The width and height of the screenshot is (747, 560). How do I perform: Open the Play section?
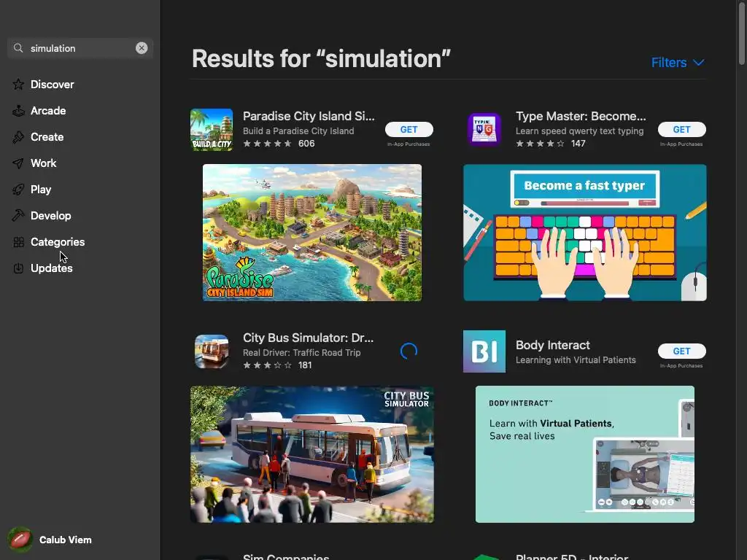click(41, 190)
